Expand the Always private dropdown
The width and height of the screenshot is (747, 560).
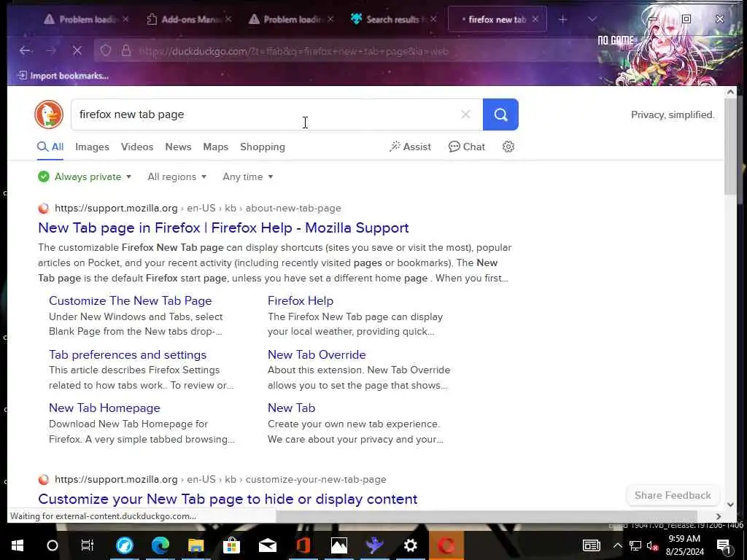point(85,176)
